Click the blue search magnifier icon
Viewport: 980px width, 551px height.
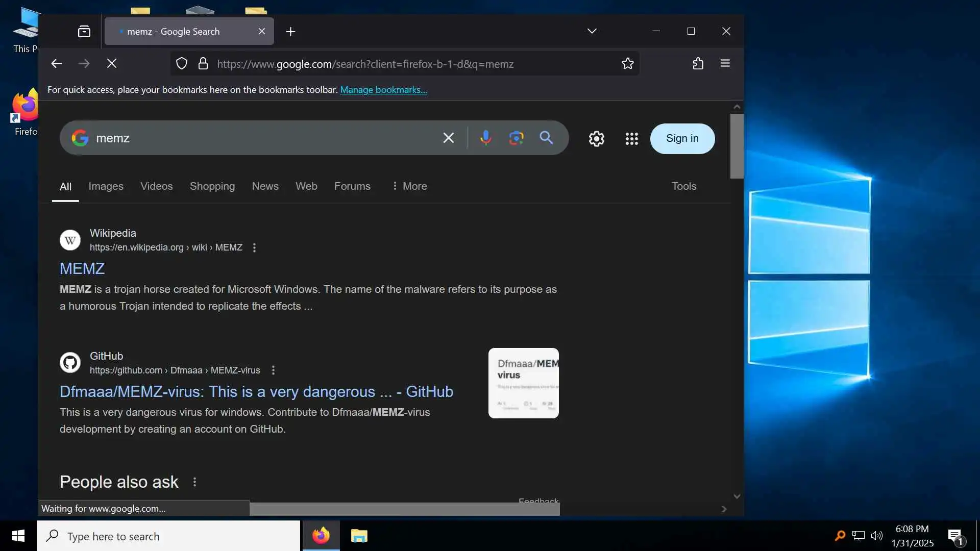546,138
